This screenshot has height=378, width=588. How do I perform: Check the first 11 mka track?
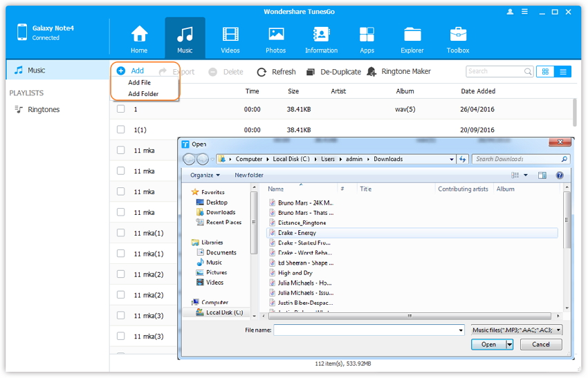[121, 151]
